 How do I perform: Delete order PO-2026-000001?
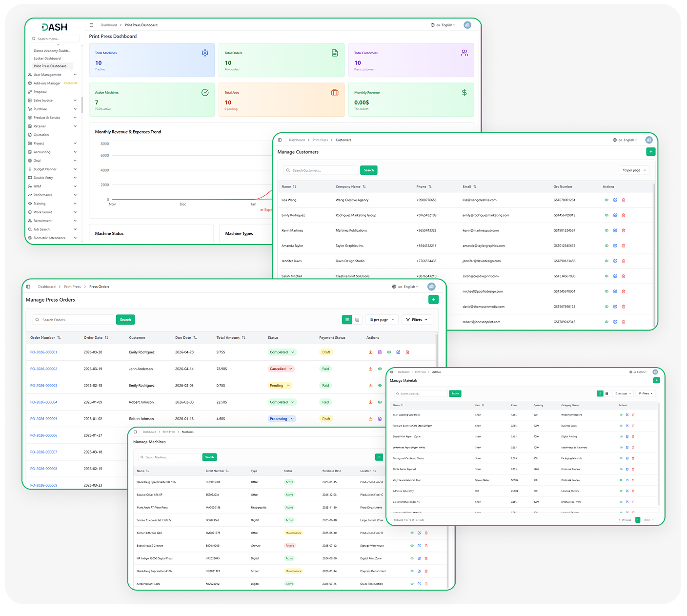pos(407,352)
